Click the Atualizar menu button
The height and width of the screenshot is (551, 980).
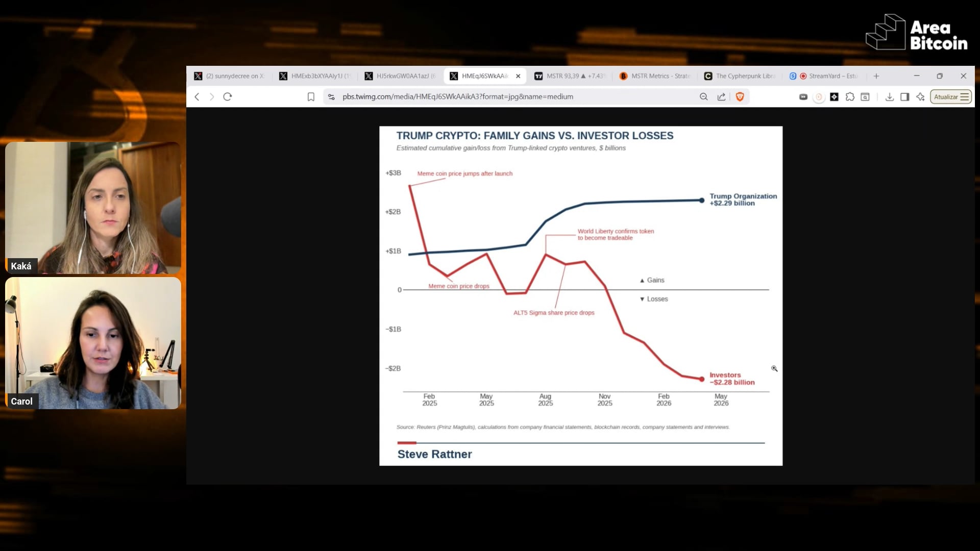coord(951,97)
